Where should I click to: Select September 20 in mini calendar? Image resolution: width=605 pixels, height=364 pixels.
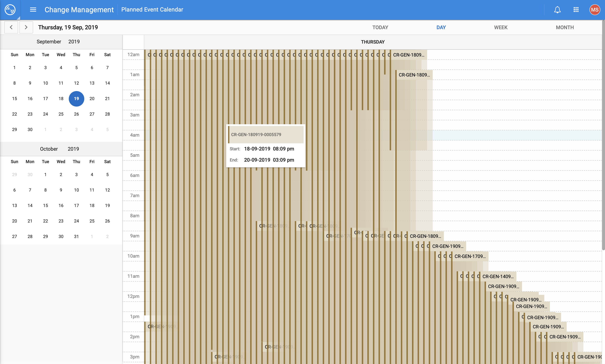pyautogui.click(x=92, y=99)
